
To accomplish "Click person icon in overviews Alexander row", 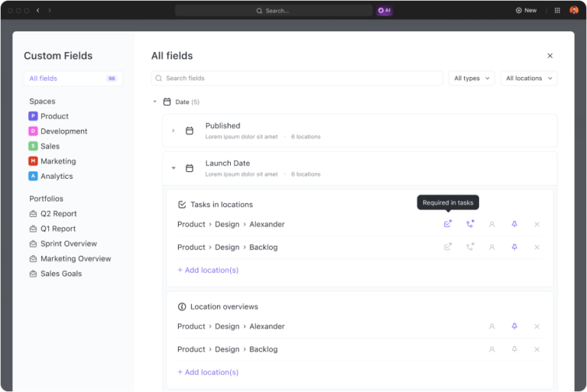I will click(x=492, y=326).
